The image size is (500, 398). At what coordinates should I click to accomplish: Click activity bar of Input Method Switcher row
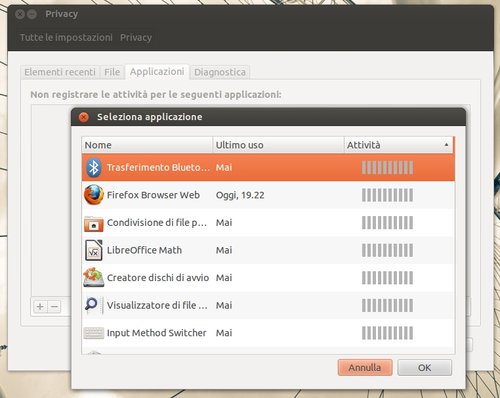coord(387,333)
